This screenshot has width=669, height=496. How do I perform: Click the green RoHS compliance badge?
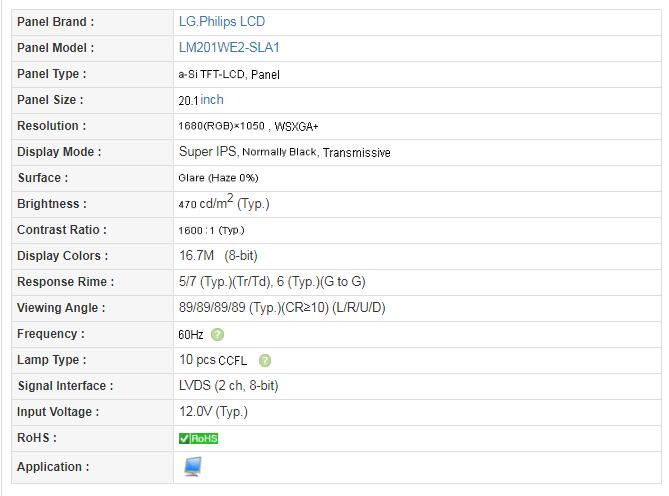(x=198, y=438)
